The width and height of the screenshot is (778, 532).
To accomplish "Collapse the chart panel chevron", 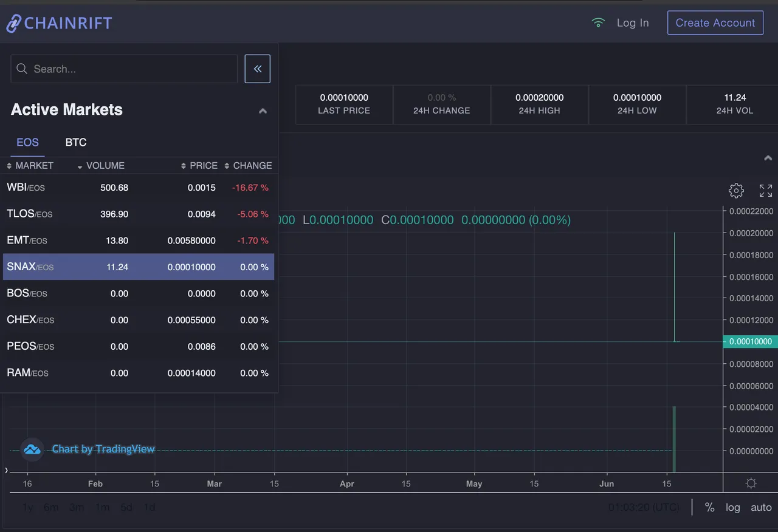I will click(768, 158).
